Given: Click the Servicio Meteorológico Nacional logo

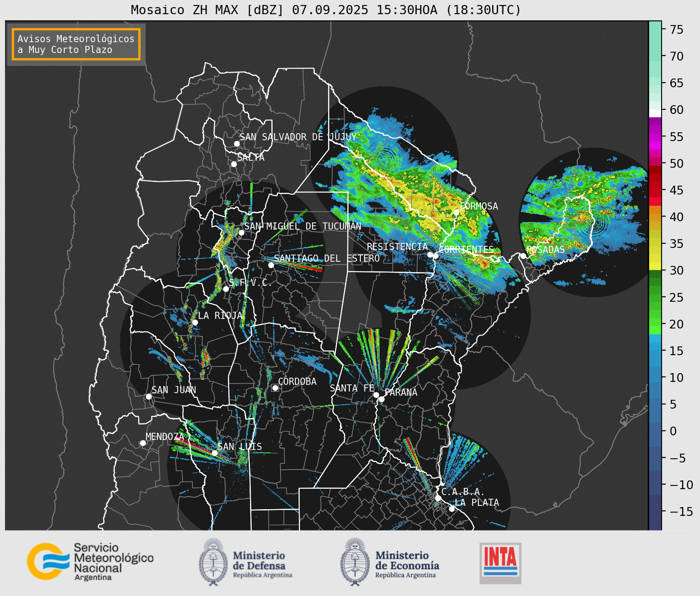Looking at the screenshot, I should point(91,561).
